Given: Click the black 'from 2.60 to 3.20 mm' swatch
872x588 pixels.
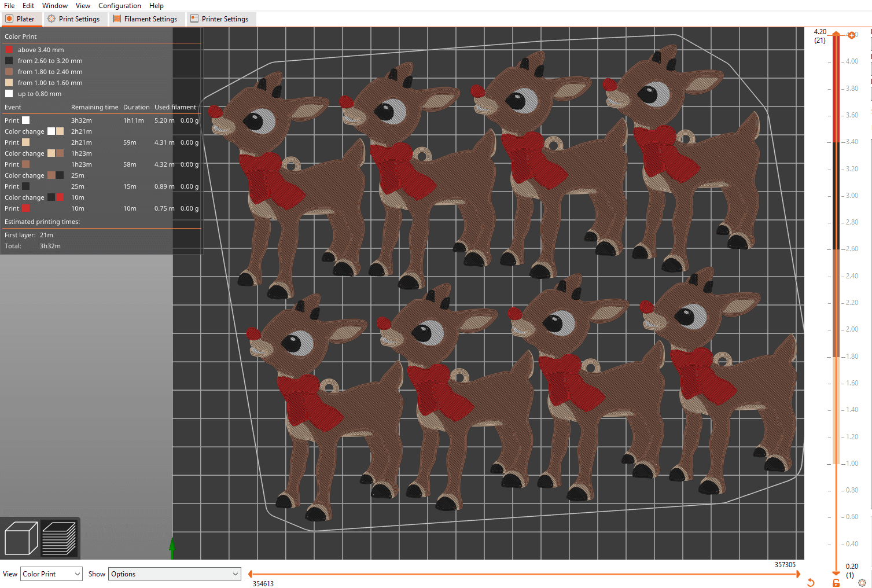Looking at the screenshot, I should (x=9, y=61).
